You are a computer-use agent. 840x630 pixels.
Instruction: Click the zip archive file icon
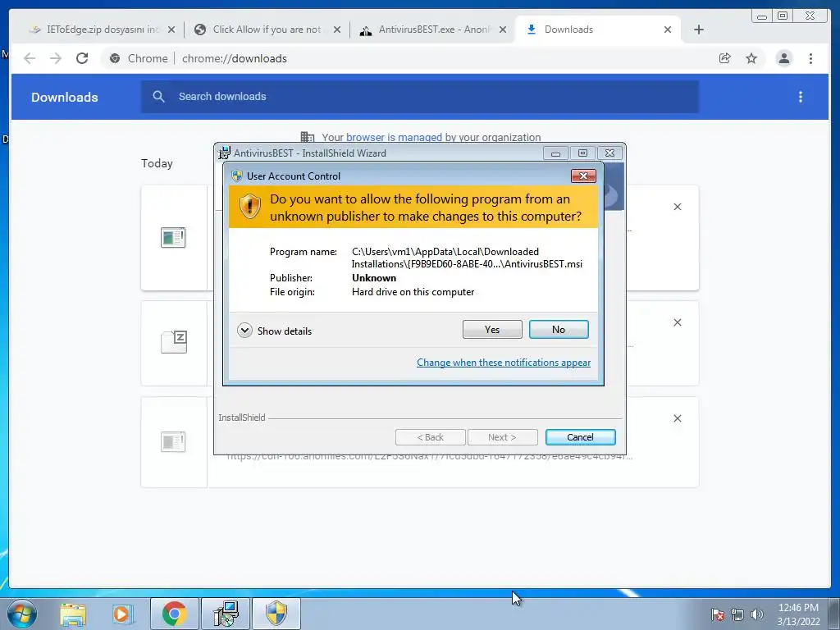tap(174, 342)
